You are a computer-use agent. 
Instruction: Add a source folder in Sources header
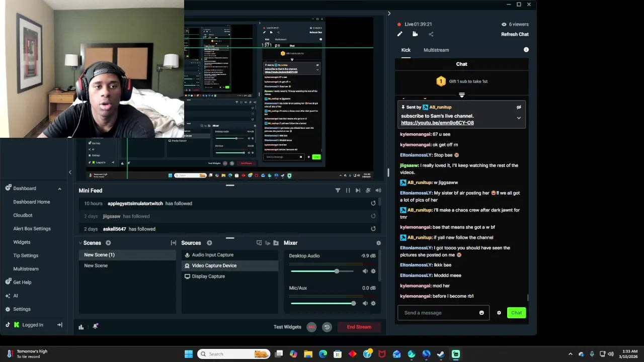pos(276,243)
